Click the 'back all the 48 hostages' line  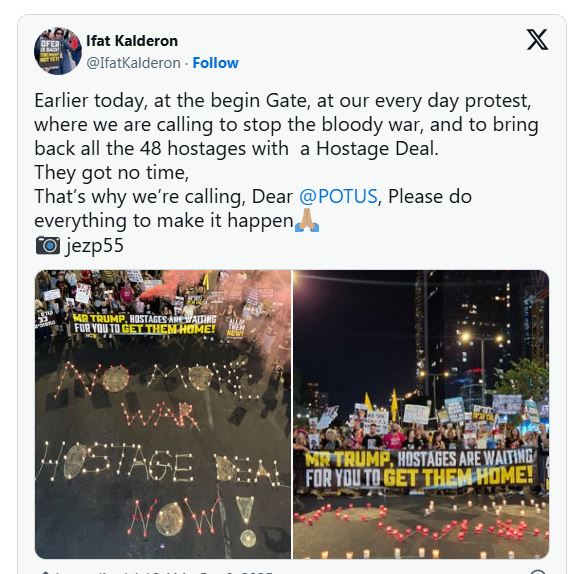pyautogui.click(x=236, y=149)
